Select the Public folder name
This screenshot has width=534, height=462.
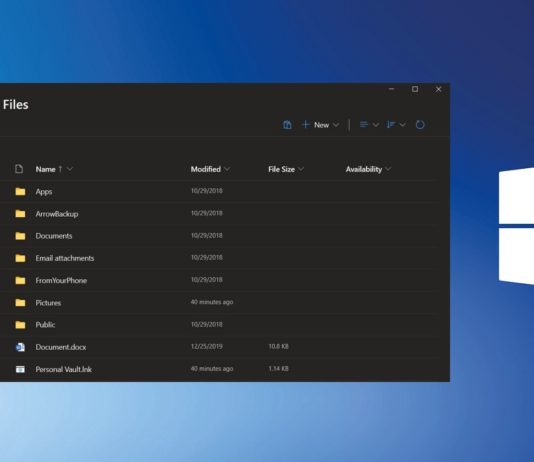(45, 325)
